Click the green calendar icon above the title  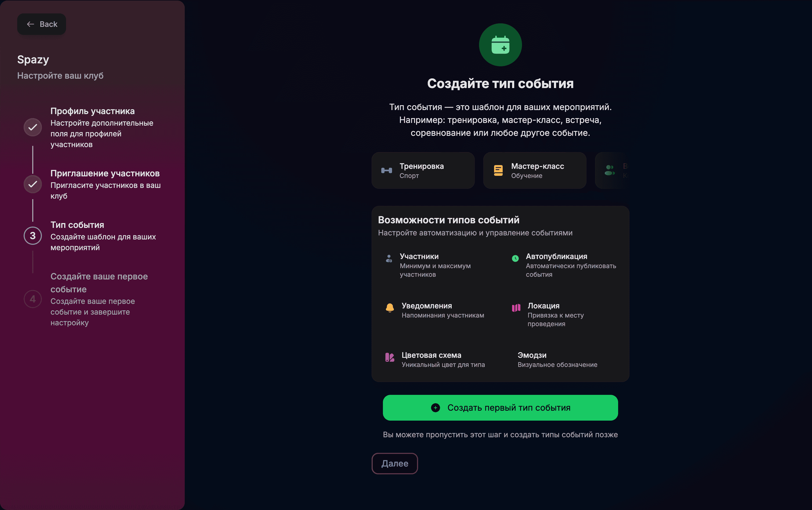point(500,45)
